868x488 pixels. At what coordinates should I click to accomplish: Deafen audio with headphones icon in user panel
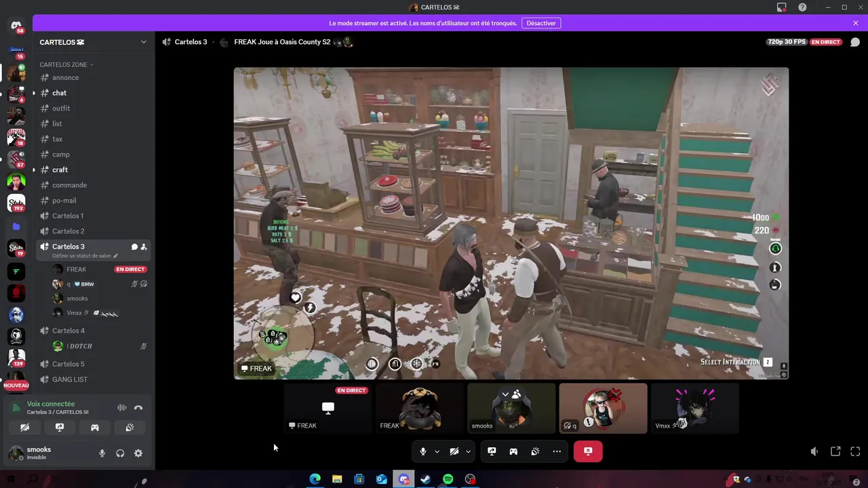click(x=120, y=453)
